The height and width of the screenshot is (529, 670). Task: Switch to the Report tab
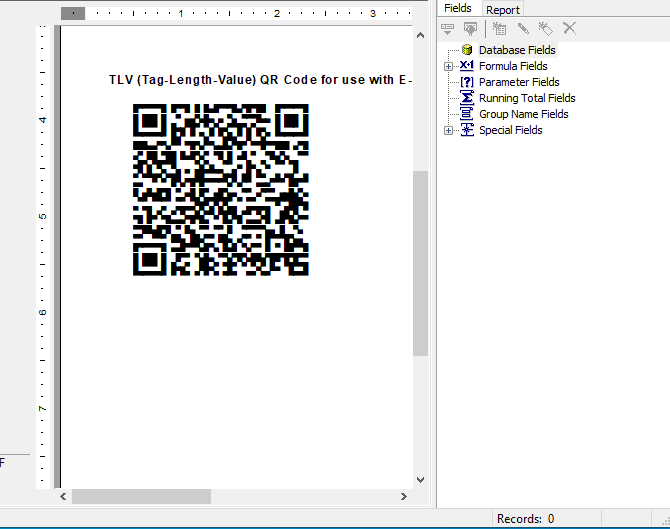pyautogui.click(x=502, y=10)
